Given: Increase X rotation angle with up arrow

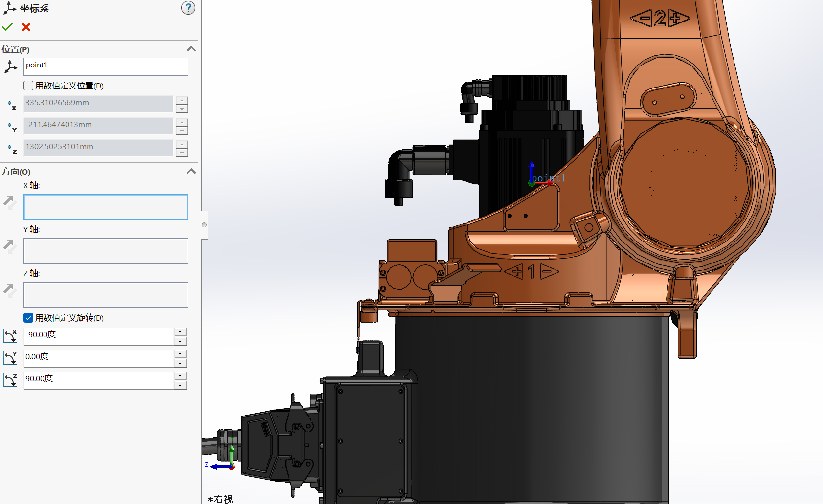Looking at the screenshot, I should 180,332.
